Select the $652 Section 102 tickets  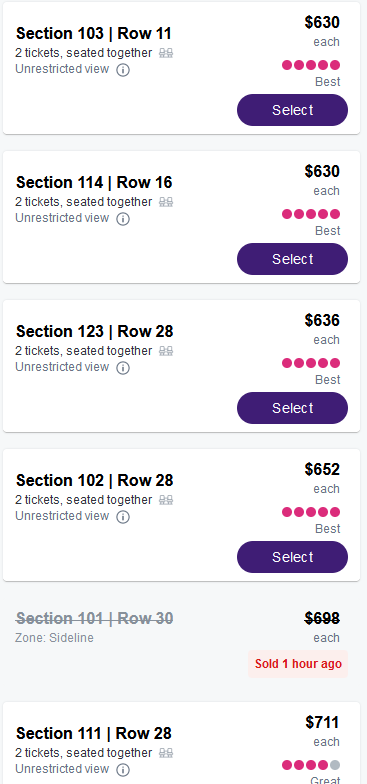click(x=292, y=557)
